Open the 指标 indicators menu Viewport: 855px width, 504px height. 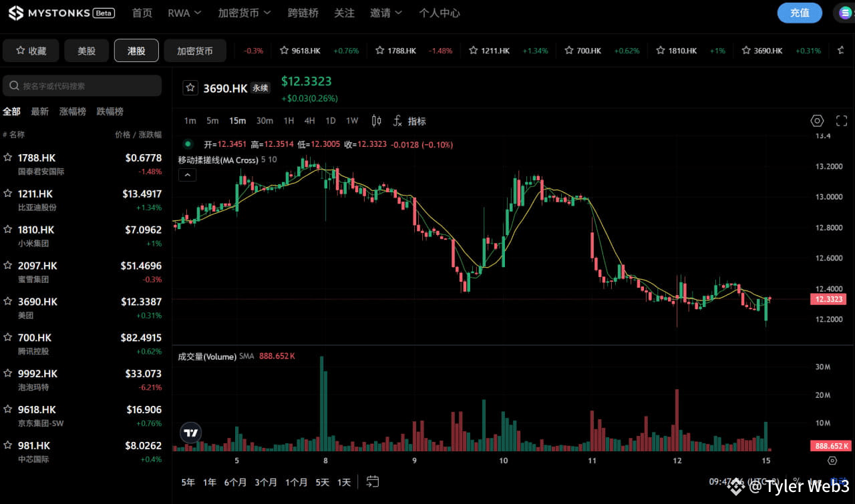(409, 121)
